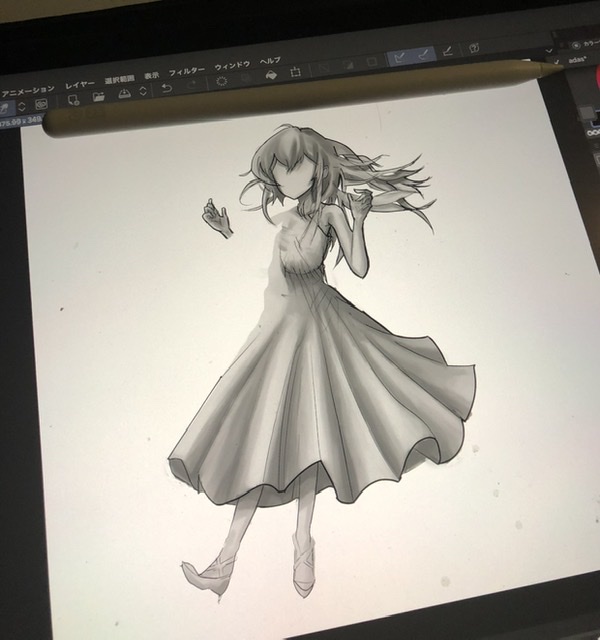Expand the save options up-down arrows

coord(143,91)
